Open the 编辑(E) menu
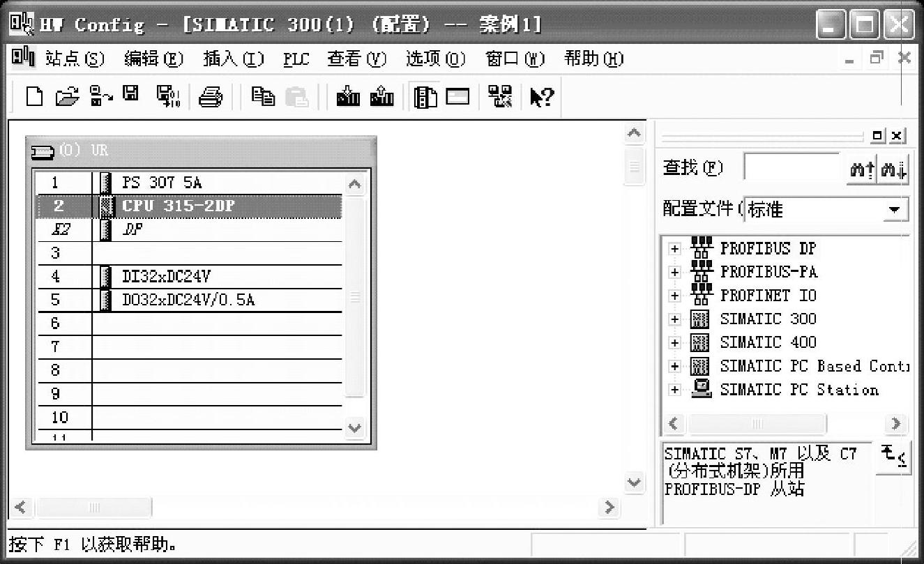Image resolution: width=924 pixels, height=564 pixels. coord(154,59)
